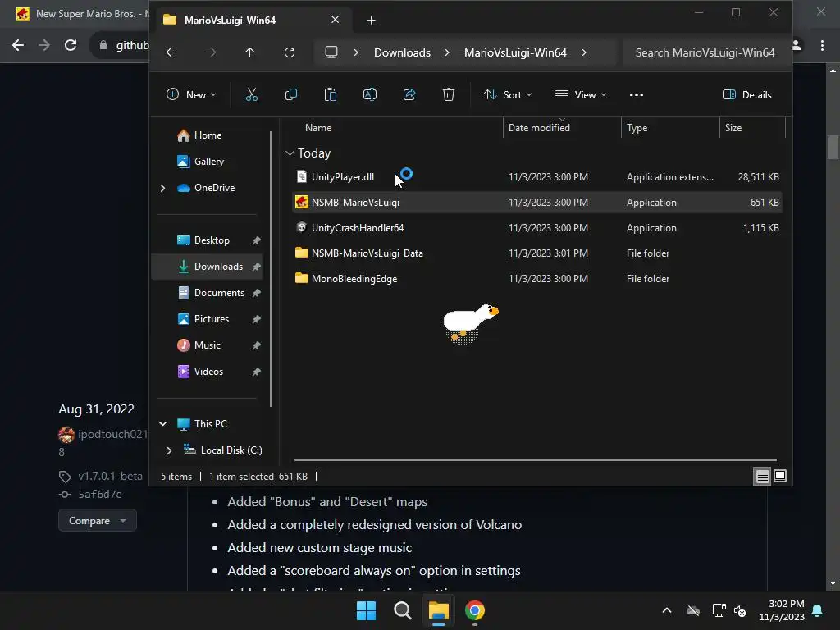This screenshot has height=630, width=840.
Task: Click the Paste clipboard icon
Action: click(x=331, y=95)
